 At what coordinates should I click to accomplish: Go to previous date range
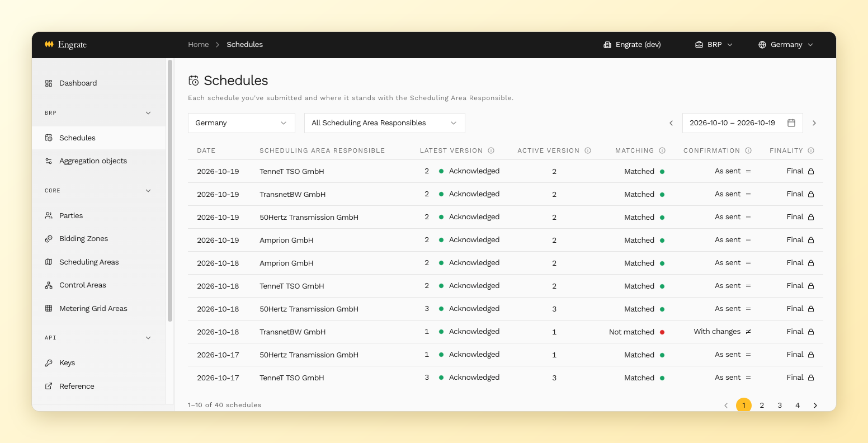tap(671, 123)
